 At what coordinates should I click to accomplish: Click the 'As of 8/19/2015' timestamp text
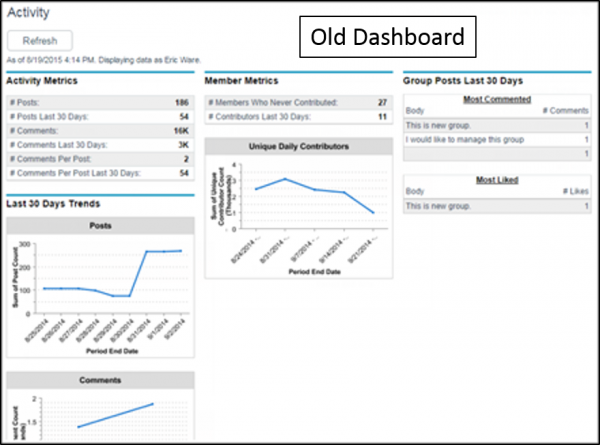click(x=103, y=60)
